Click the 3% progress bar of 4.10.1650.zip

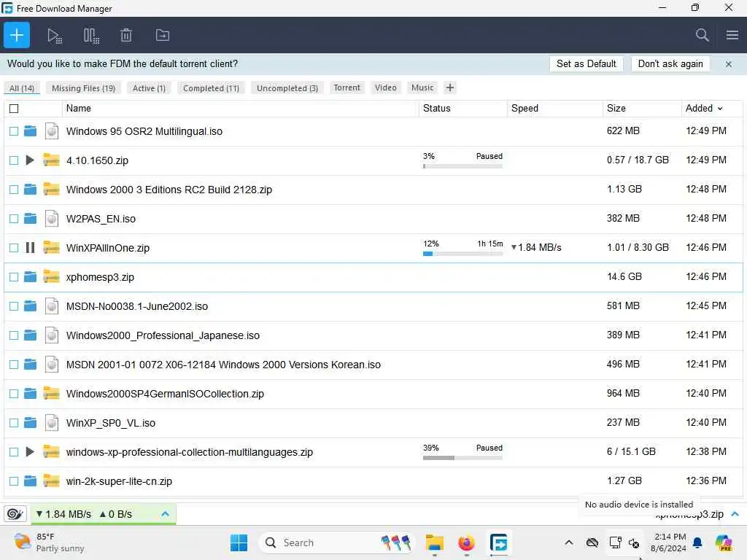pos(462,166)
